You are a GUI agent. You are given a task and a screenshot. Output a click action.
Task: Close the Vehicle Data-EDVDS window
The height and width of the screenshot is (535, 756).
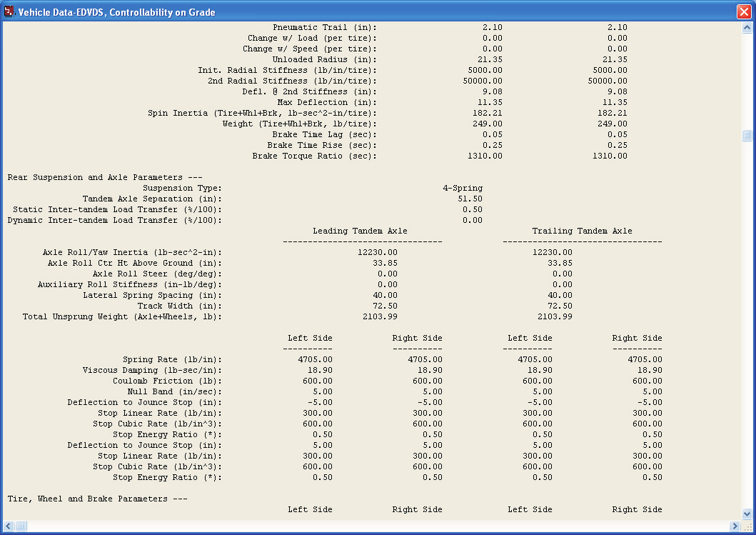744,11
